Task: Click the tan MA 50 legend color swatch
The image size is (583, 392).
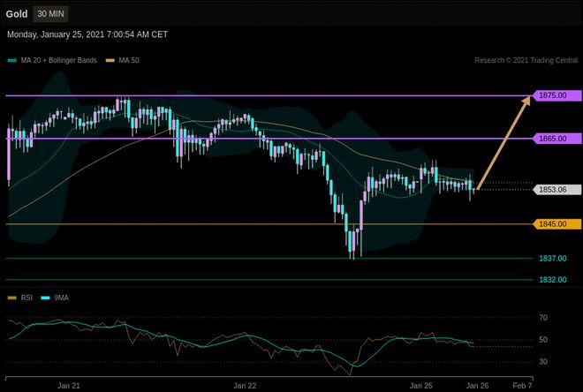Action: (x=110, y=61)
